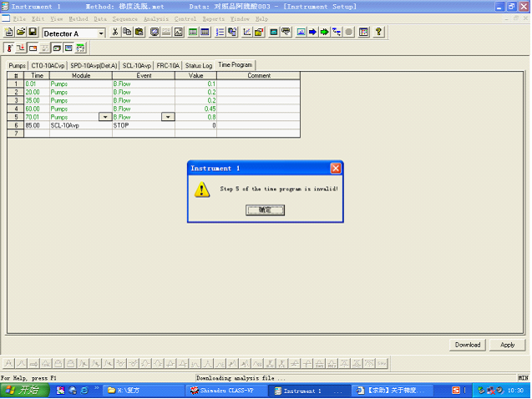Screen dimensions: 532x399
Task: Click the 开始 Start button
Action: 24,390
